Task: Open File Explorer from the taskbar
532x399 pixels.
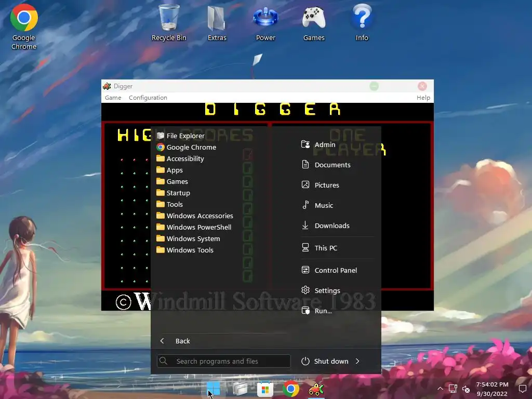Action: pyautogui.click(x=240, y=389)
